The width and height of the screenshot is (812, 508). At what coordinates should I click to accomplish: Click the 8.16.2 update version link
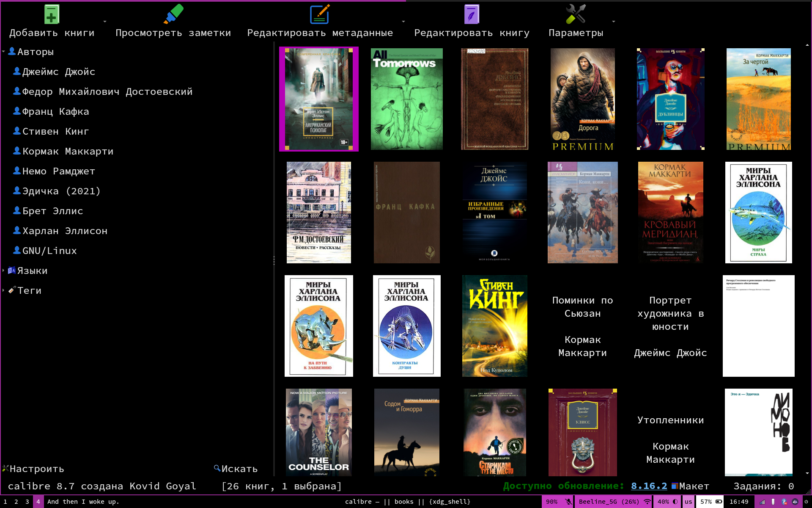click(x=649, y=486)
